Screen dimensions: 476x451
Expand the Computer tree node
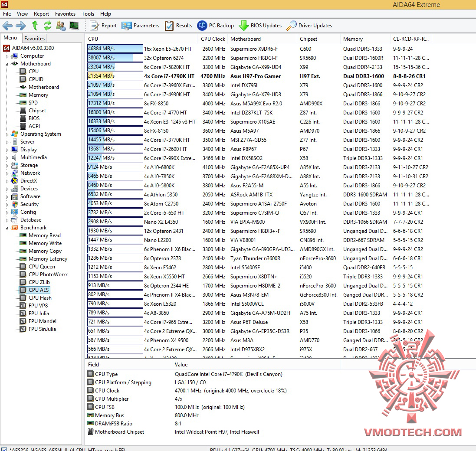7,56
